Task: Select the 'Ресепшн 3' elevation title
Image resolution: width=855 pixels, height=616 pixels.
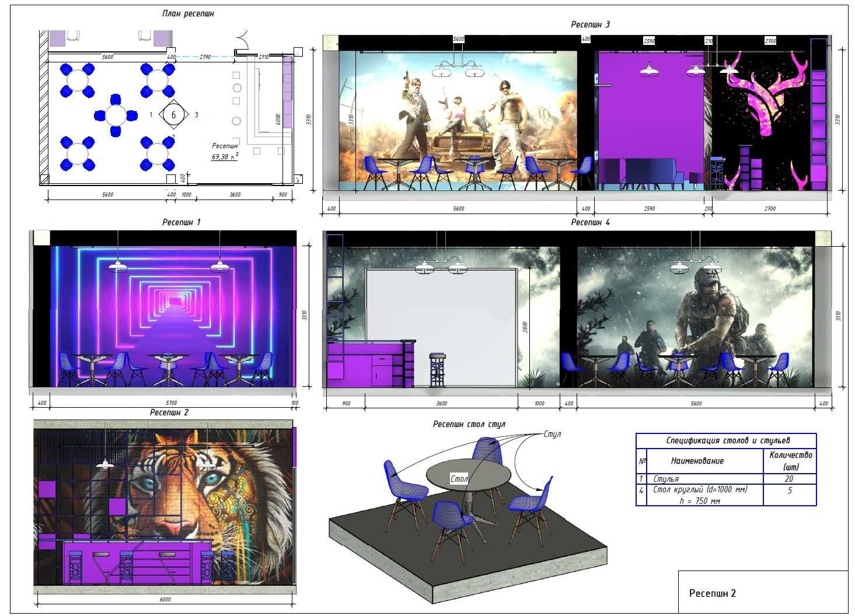Action: (590, 24)
